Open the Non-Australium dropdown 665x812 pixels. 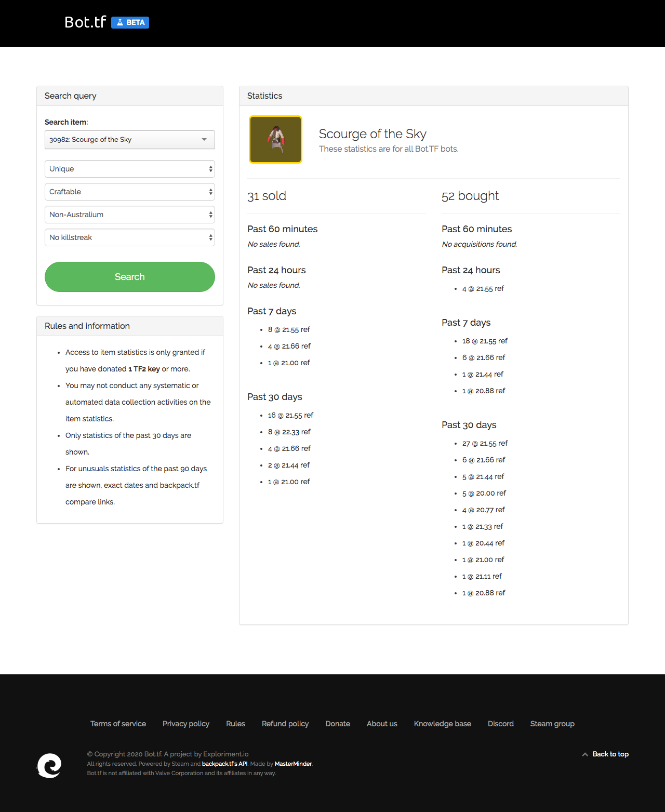tap(130, 215)
